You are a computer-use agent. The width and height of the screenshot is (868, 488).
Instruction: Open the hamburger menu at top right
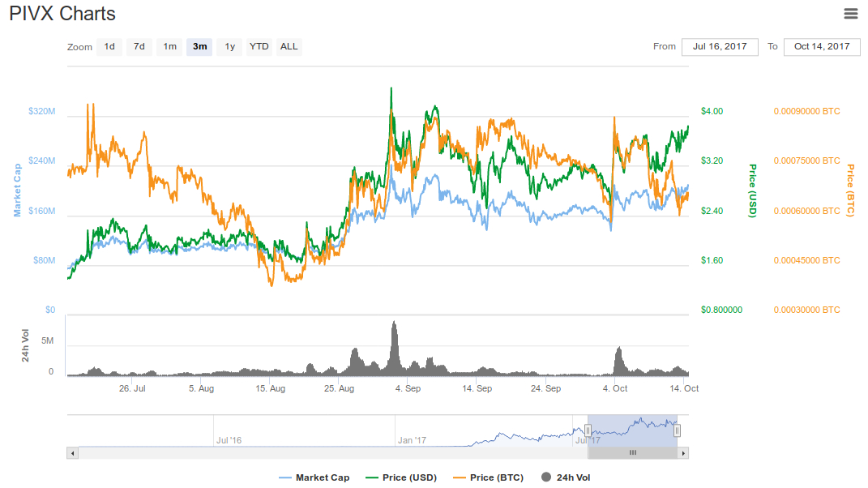(850, 13)
